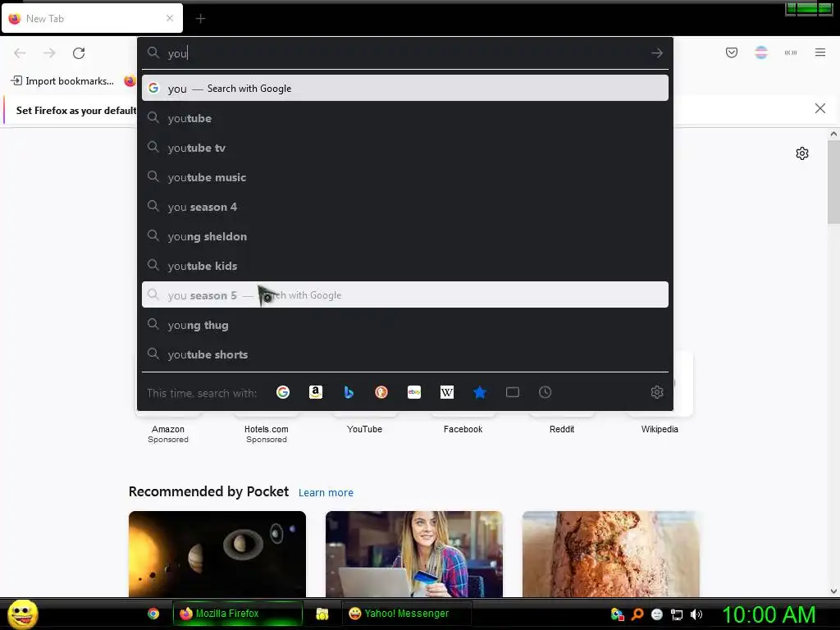Click the page scrollbar up arrow
Viewport: 840px width, 630px height.
[x=833, y=134]
